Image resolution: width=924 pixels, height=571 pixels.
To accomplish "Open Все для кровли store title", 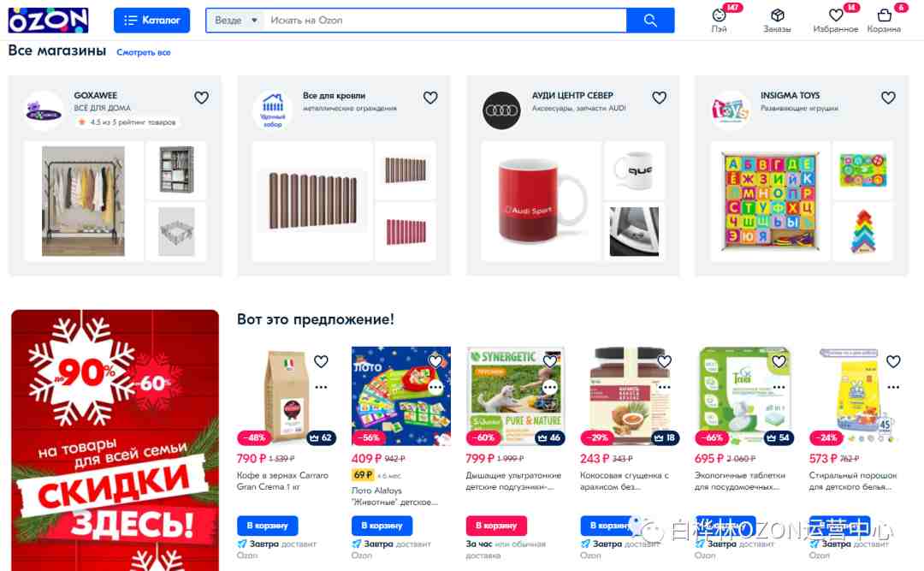I will [335, 95].
